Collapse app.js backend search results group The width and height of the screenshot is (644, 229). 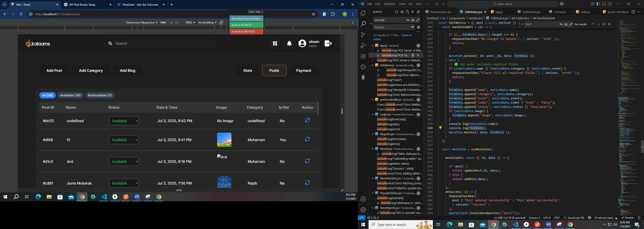(x=373, y=45)
